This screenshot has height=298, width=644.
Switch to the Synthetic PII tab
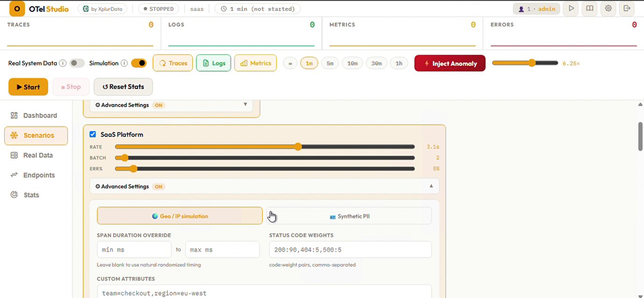[x=349, y=216]
